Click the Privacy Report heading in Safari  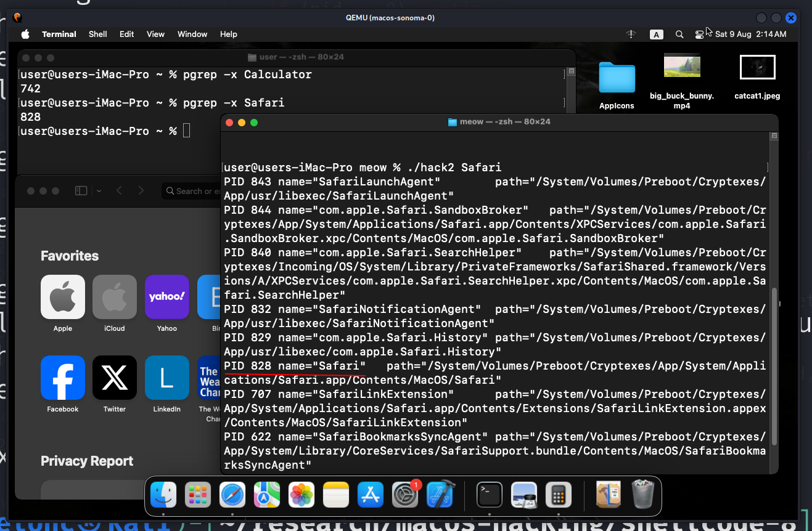point(87,461)
